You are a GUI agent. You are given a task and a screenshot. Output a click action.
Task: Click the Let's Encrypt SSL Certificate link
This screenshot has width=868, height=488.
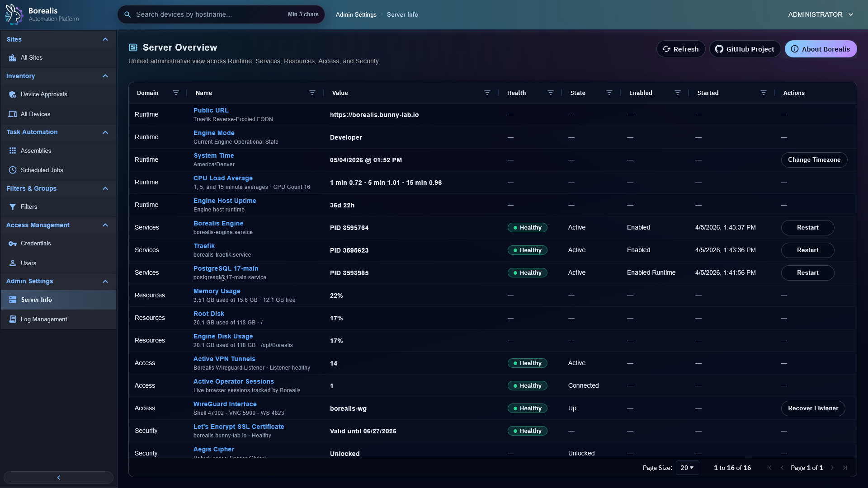[239, 427]
